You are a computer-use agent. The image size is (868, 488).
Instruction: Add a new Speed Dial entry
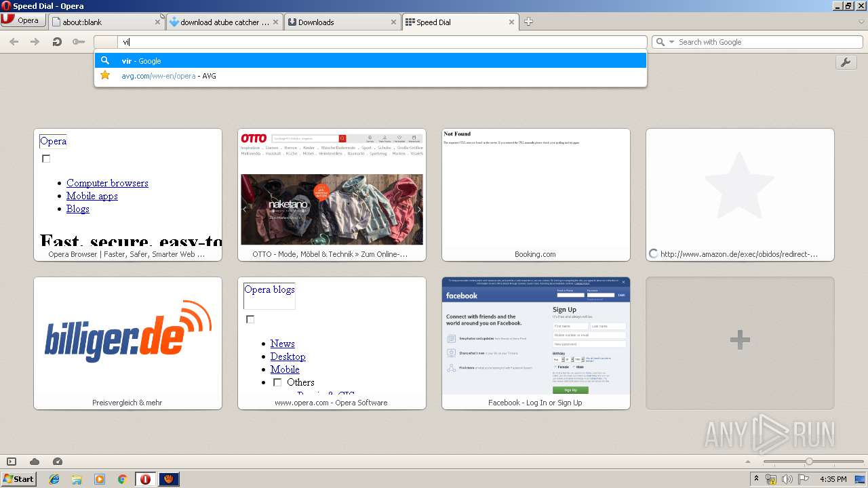click(x=740, y=343)
